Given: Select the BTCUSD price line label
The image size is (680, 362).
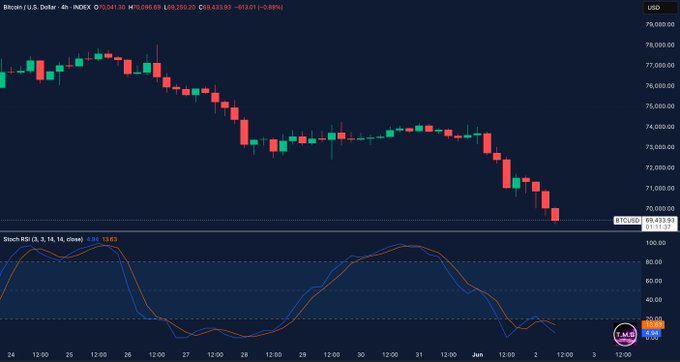Looking at the screenshot, I should pos(627,221).
